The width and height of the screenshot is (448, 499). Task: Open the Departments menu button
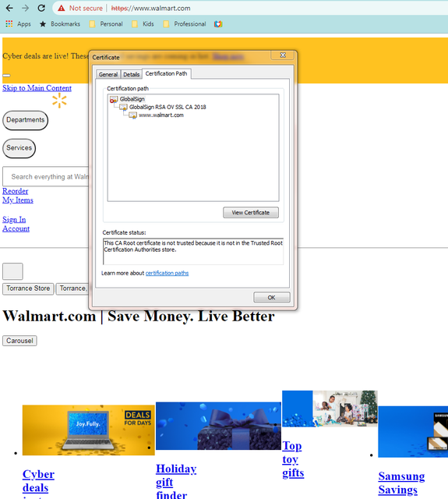pos(26,120)
